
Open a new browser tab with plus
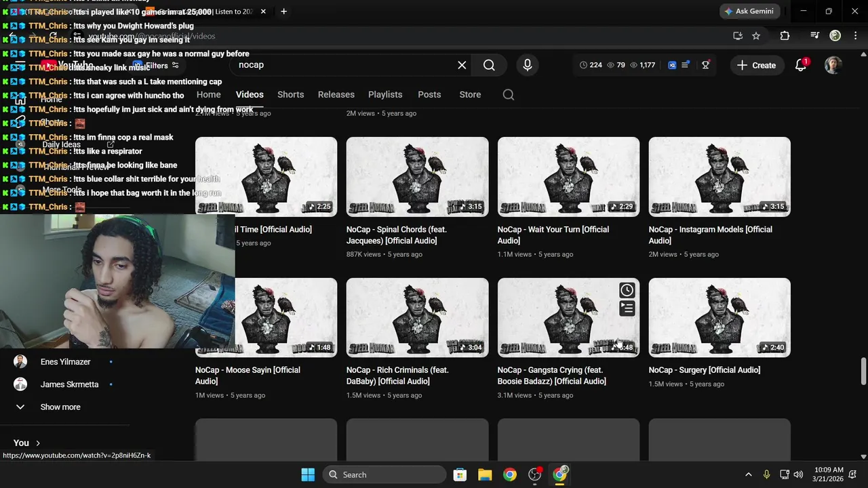[283, 12]
